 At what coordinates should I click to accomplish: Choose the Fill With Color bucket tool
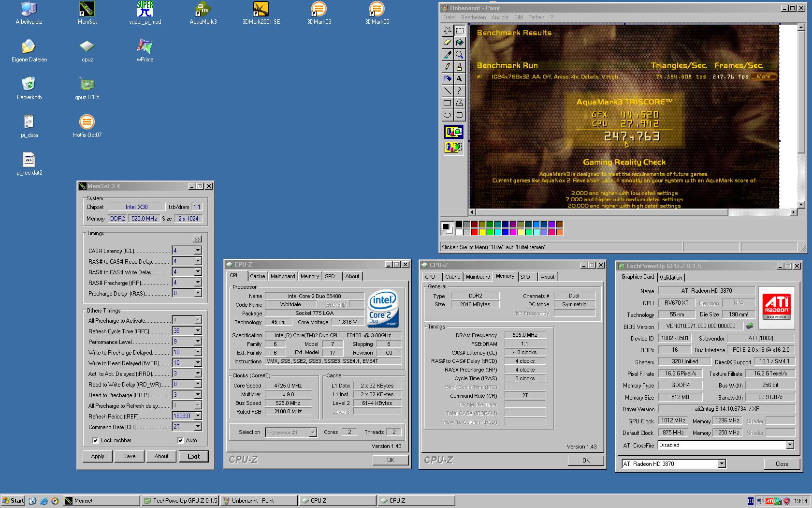[x=459, y=43]
